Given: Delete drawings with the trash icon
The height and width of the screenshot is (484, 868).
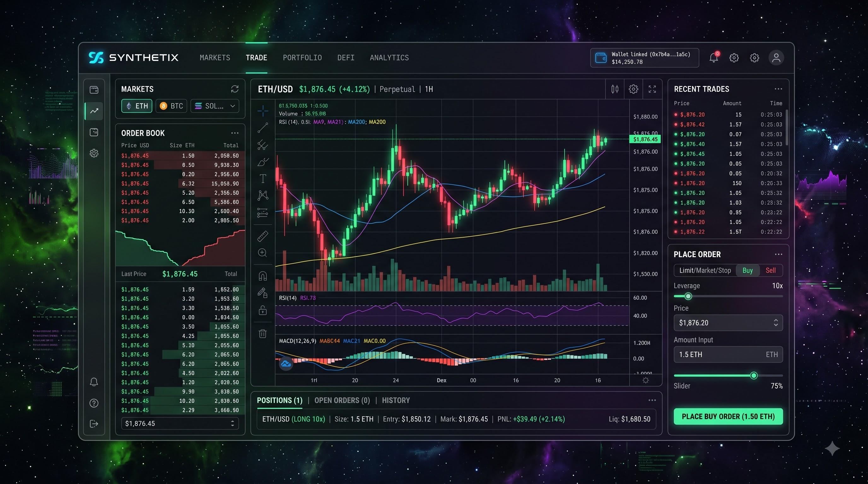Looking at the screenshot, I should (x=262, y=334).
